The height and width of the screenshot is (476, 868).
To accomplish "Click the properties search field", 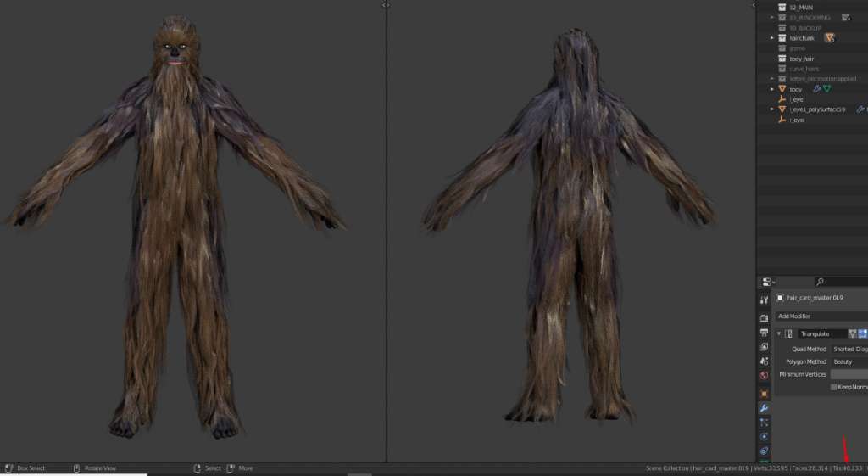I will point(842,282).
